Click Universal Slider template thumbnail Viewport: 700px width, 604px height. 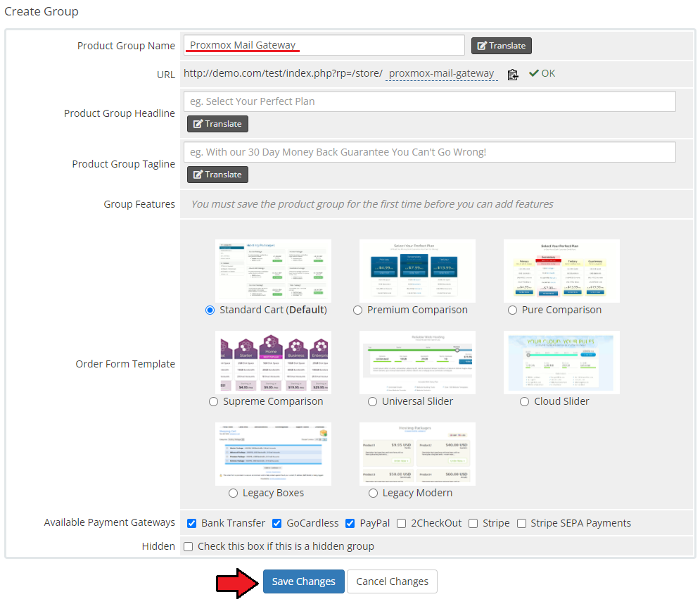coord(417,363)
